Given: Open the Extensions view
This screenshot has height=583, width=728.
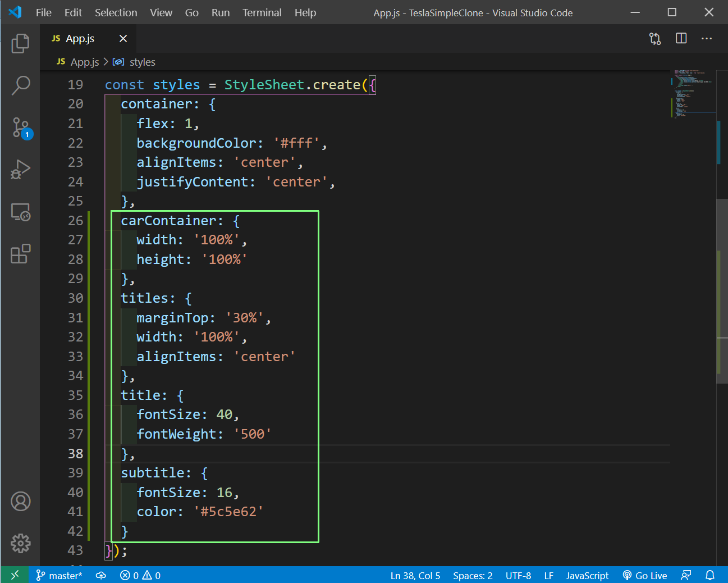Looking at the screenshot, I should coord(20,254).
